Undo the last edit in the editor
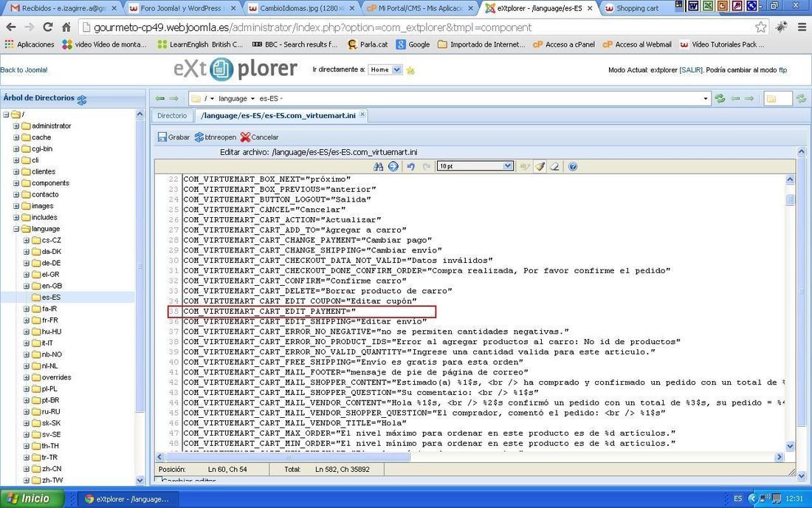The image size is (812, 508). pyautogui.click(x=410, y=166)
